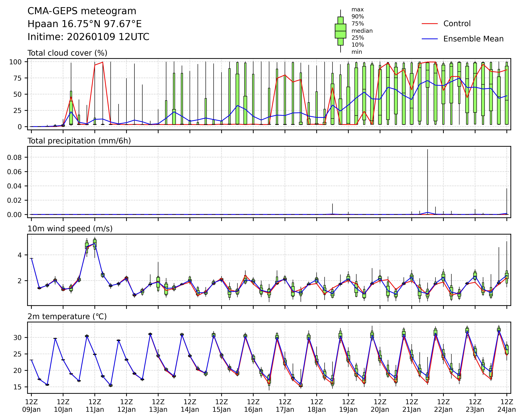523x420 pixels.
Task: Click the '12Z 16Jan' x-axis label
Action: [253, 406]
